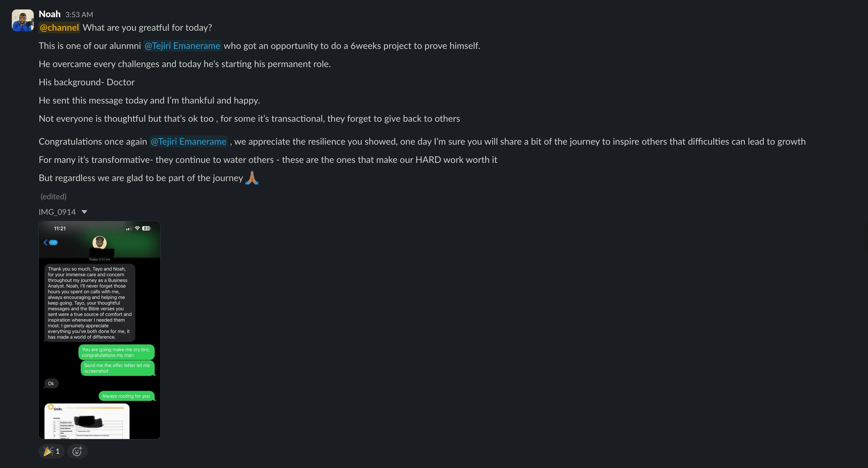Click the @Tejiri Emanerame mention after Congratulations
This screenshot has height=468, width=868.
coord(188,142)
